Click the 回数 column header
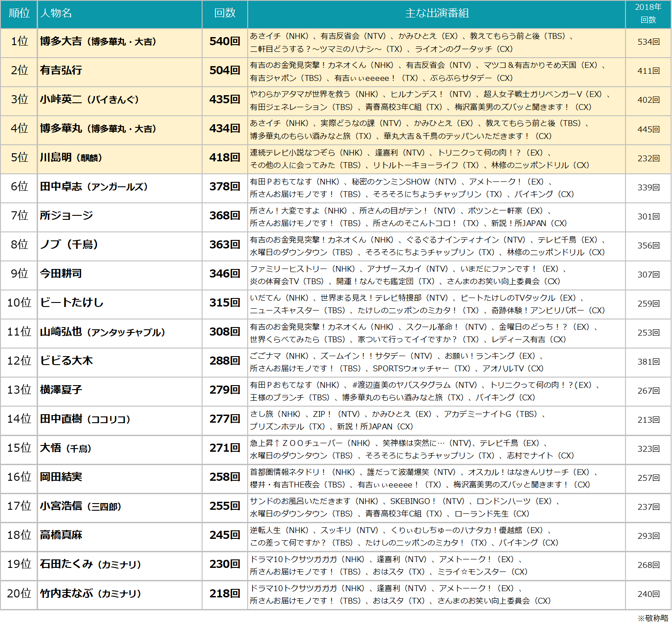 point(224,13)
